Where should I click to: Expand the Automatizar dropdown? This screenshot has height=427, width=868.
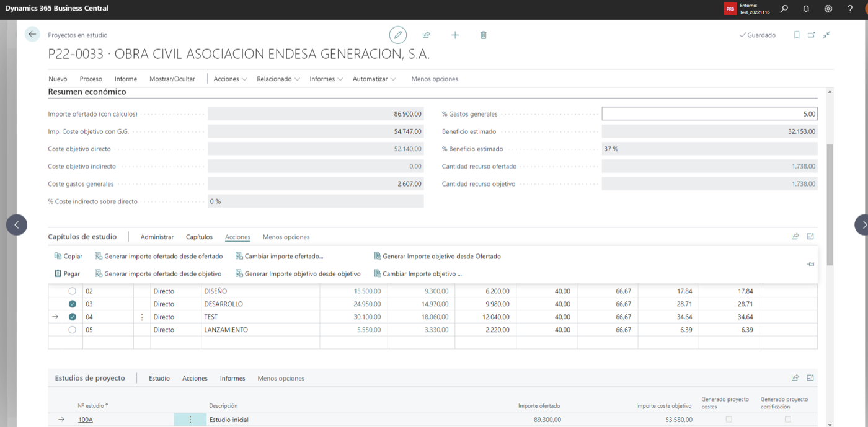coord(374,79)
